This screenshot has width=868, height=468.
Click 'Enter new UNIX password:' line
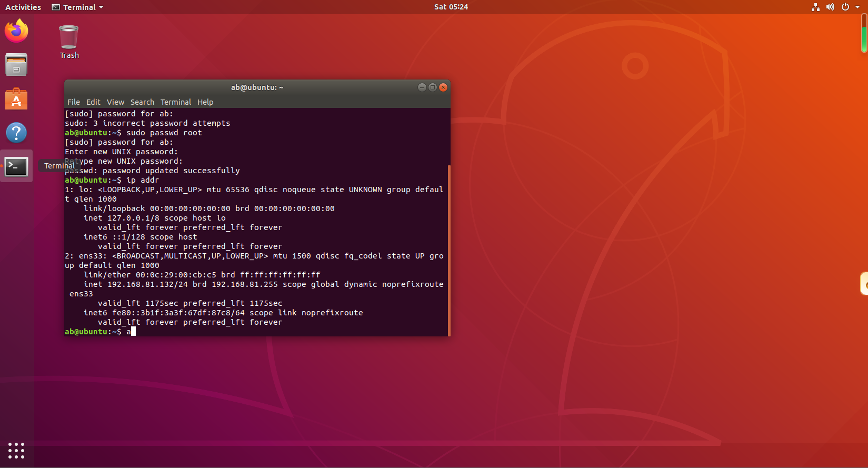122,152
